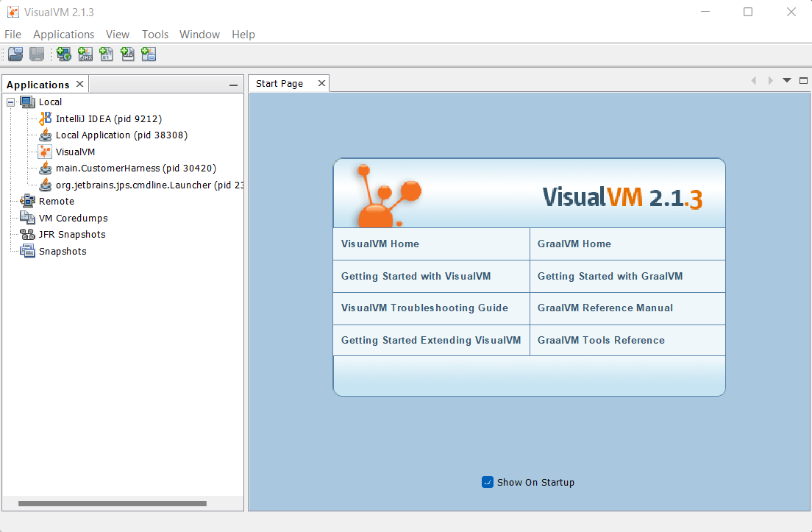Open Getting Started with VisualVM link
Viewport: 812px width, 532px height.
tap(416, 276)
